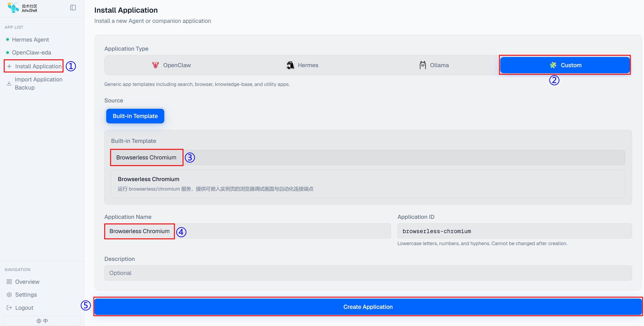Click the Application ID helper text
Image resolution: width=644 pixels, height=326 pixels.
point(482,243)
